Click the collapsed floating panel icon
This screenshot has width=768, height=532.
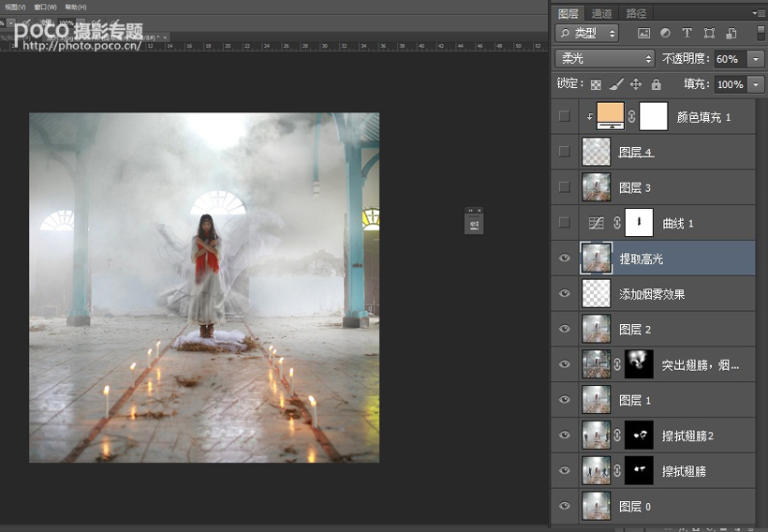click(474, 225)
